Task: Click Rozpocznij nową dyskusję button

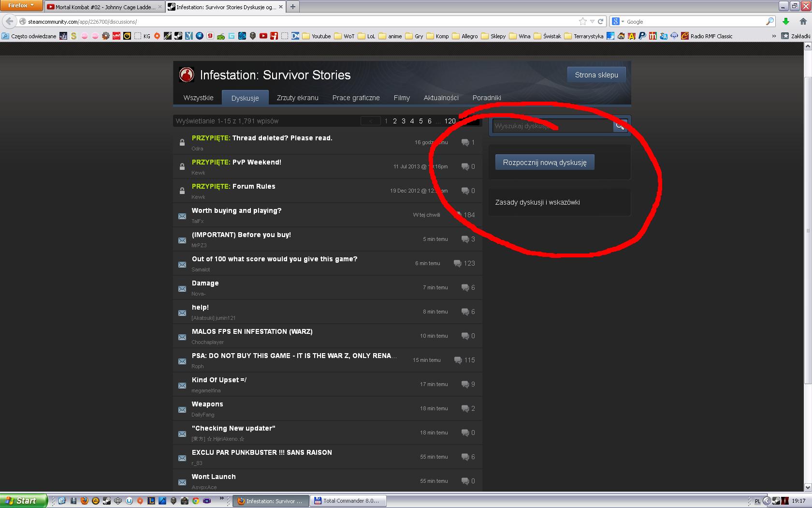Action: coord(545,163)
